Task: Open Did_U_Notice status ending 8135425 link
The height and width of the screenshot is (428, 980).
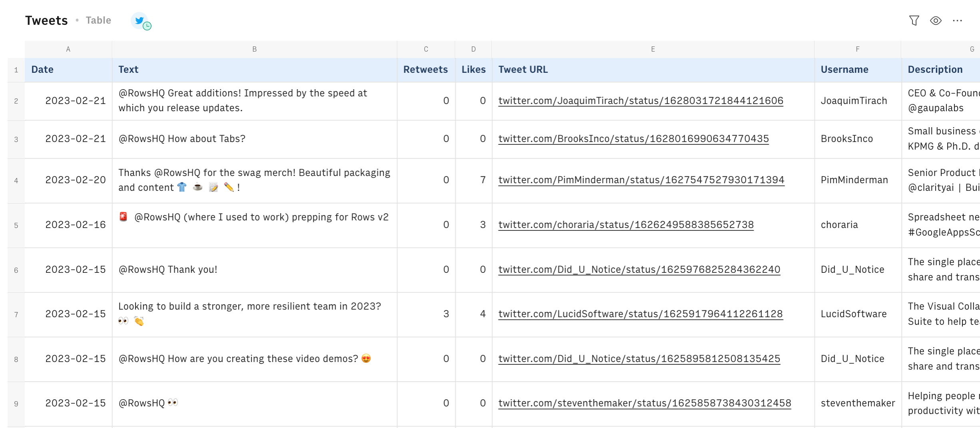Action: [639, 359]
